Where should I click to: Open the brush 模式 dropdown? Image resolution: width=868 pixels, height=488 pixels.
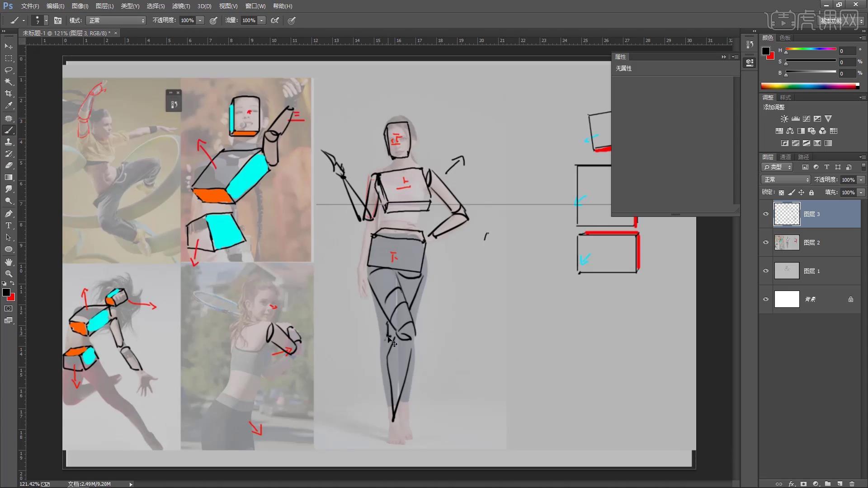(x=116, y=20)
